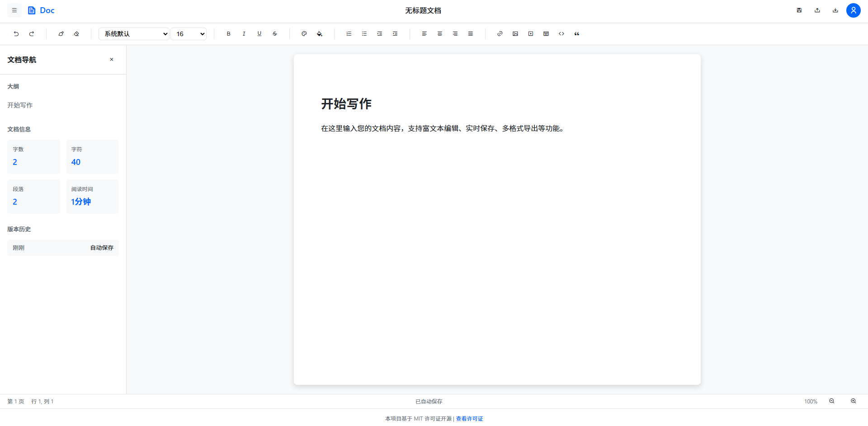Insert a blockquote
The height and width of the screenshot is (426, 868).
click(x=577, y=33)
